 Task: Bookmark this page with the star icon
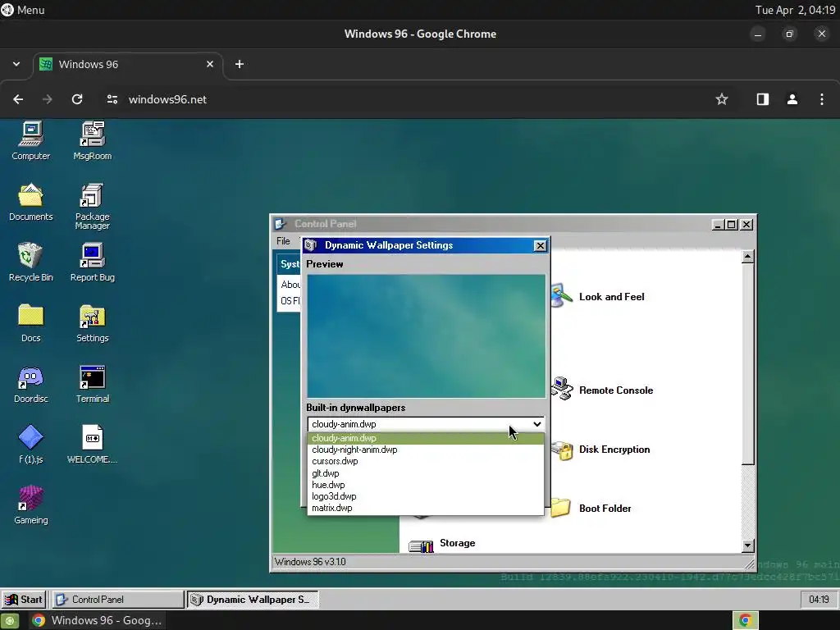pos(722,99)
